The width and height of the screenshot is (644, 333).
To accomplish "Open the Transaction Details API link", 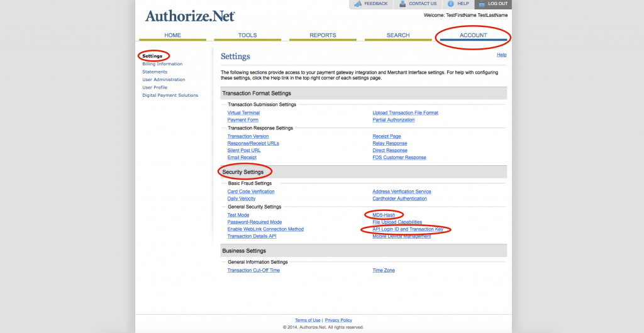I will coord(252,237).
